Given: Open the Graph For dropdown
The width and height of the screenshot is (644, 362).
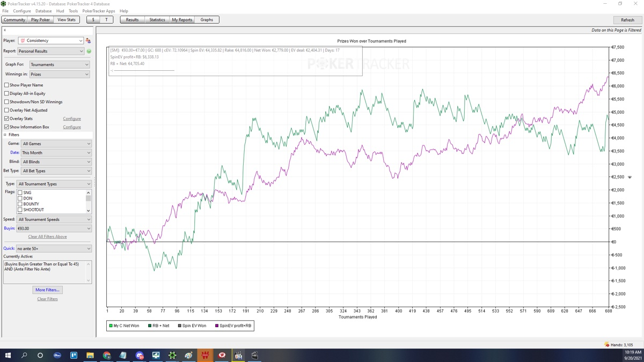Looking at the screenshot, I should (59, 65).
